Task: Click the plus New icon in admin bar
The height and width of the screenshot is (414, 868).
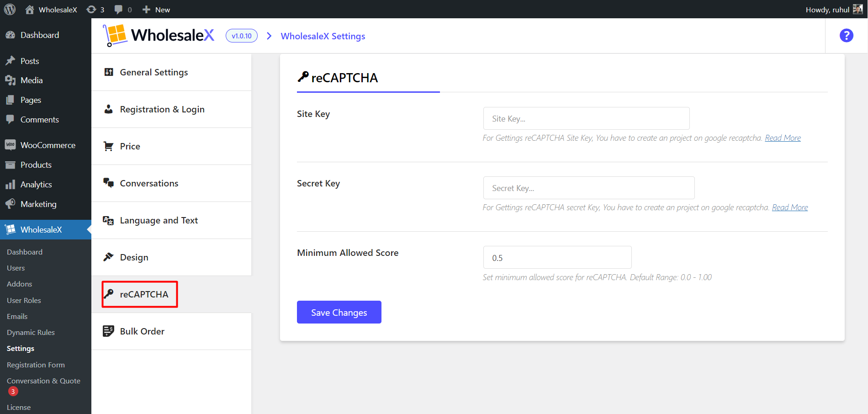Action: click(146, 9)
